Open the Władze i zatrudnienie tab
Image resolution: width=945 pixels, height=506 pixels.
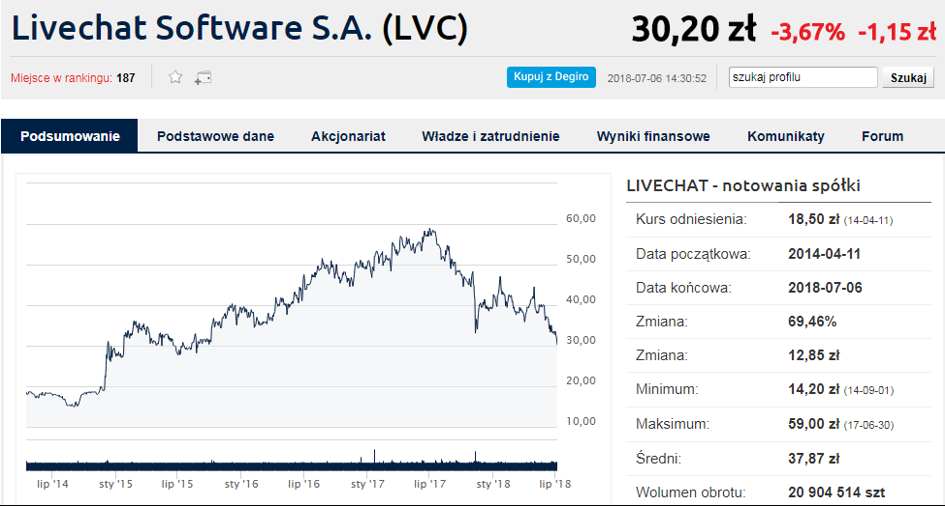coord(490,137)
